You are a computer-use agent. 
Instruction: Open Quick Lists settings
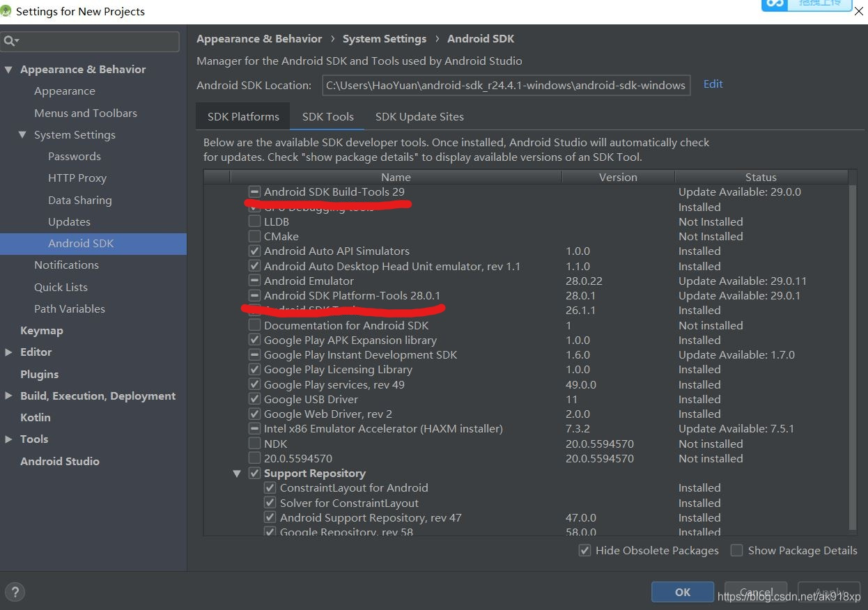tap(61, 288)
